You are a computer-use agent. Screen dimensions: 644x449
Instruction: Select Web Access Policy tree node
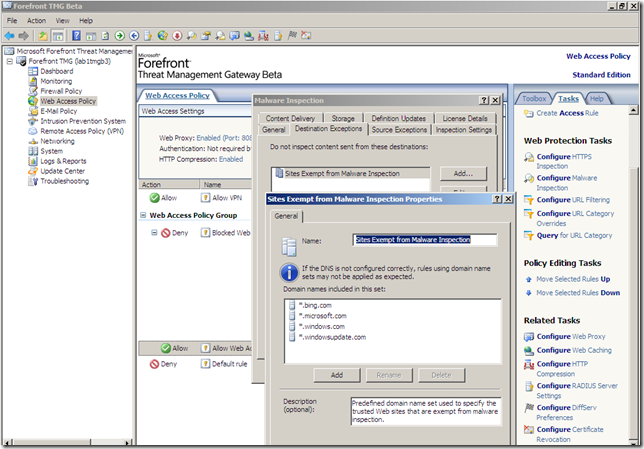[68, 101]
